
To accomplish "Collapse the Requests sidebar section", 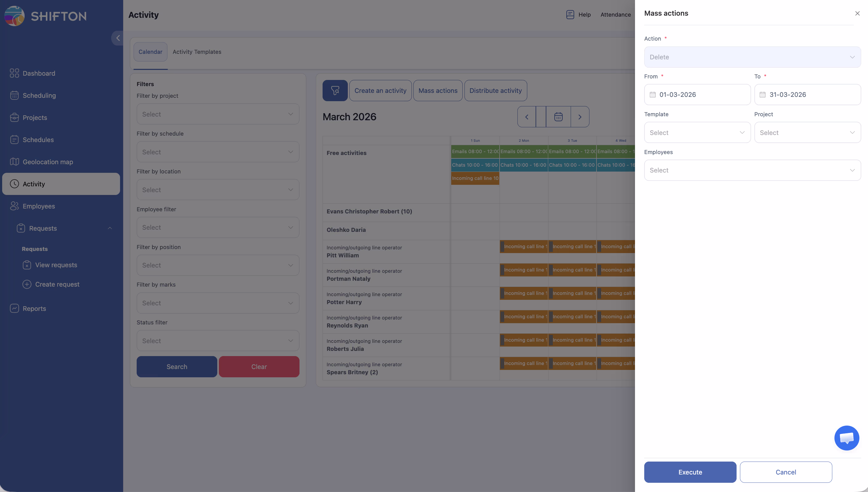I will click(110, 228).
